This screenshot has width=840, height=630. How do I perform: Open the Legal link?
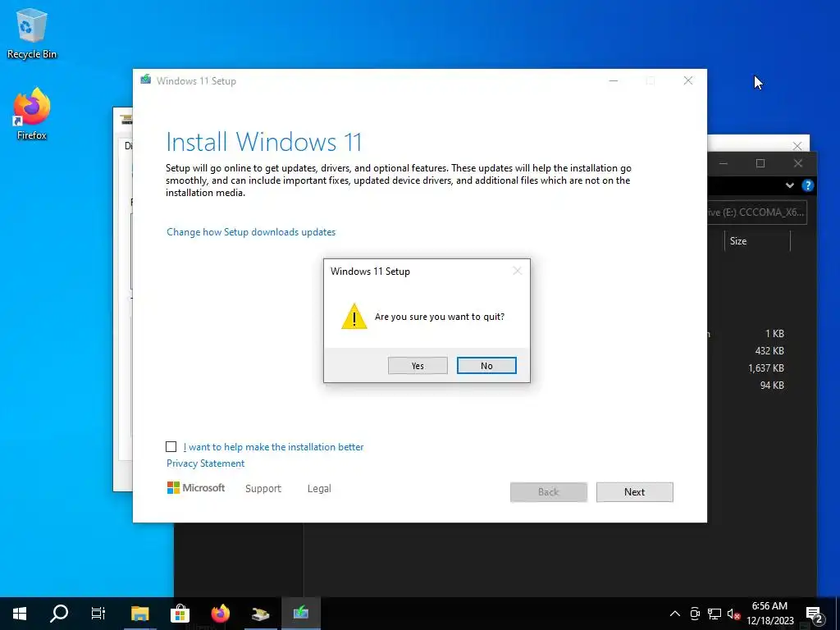click(x=319, y=489)
